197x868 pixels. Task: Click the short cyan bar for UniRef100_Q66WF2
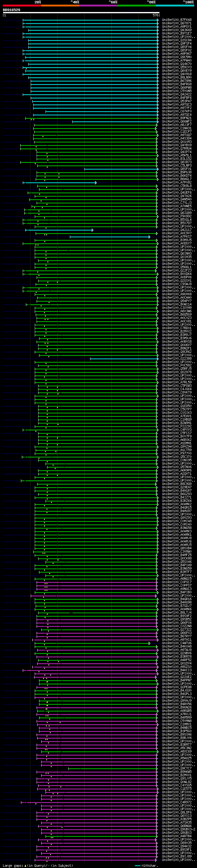tap(115, 122)
